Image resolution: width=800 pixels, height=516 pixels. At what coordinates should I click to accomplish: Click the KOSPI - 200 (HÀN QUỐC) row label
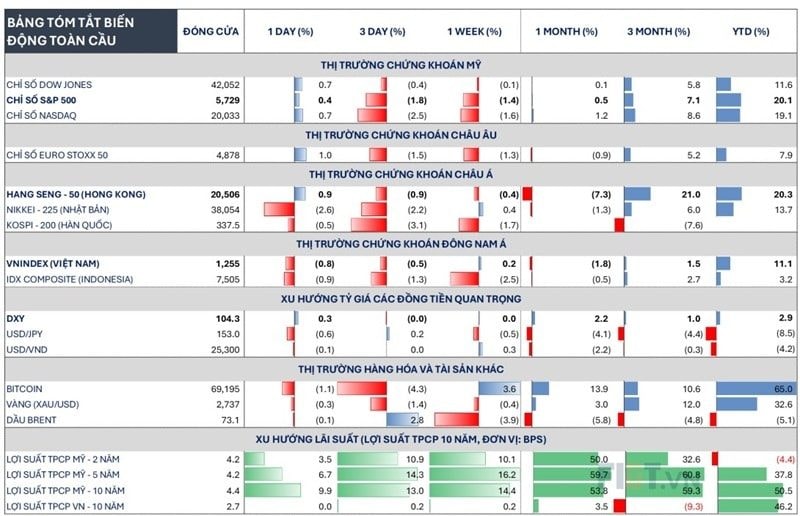point(59,225)
